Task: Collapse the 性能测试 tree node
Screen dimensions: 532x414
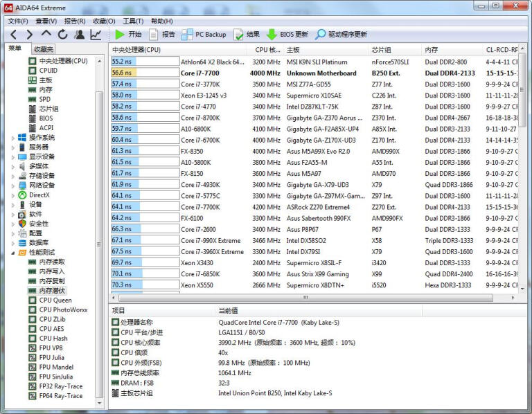Action: point(13,253)
